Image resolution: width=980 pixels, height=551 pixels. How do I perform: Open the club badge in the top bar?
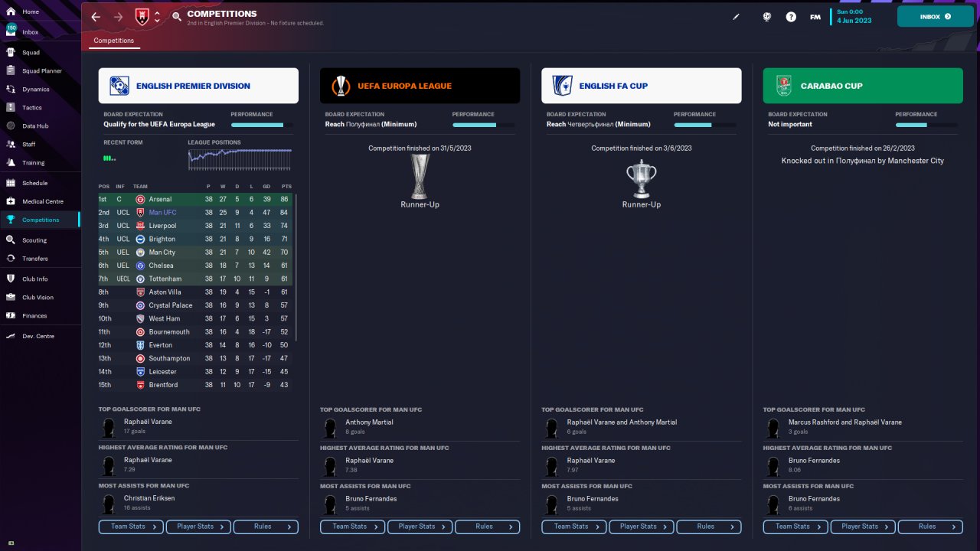[142, 17]
